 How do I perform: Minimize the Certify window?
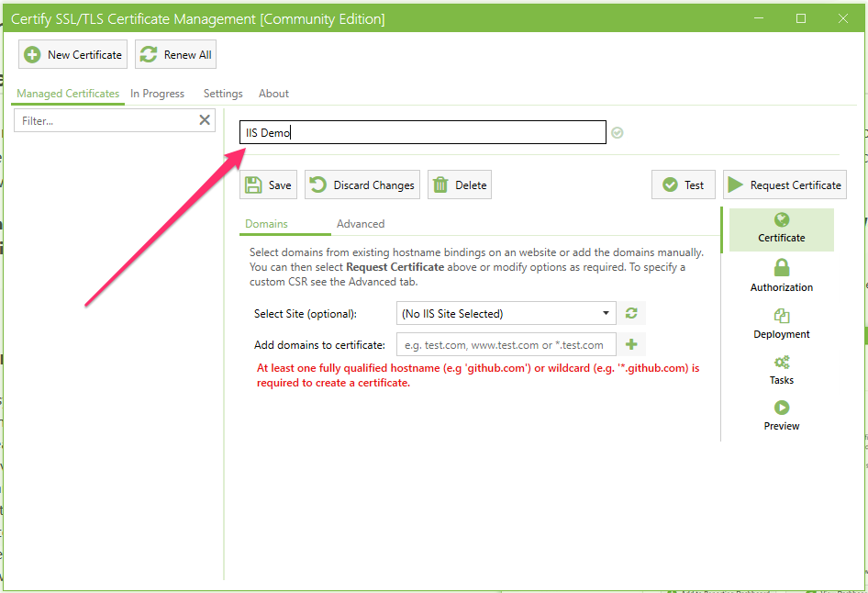(x=759, y=18)
